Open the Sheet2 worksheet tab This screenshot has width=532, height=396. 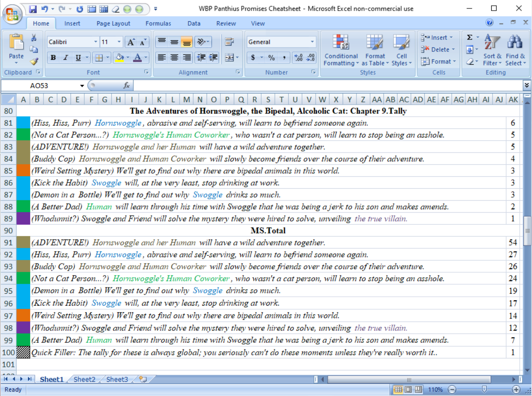[x=84, y=379]
